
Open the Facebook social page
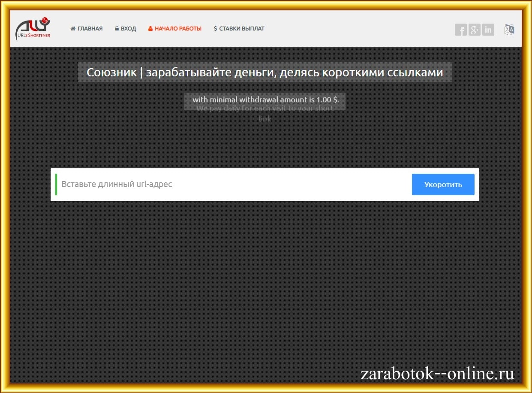click(461, 30)
